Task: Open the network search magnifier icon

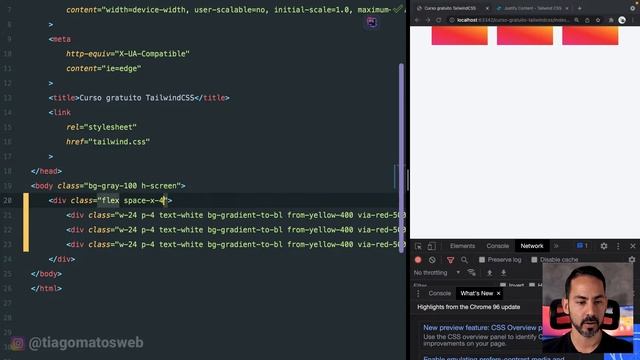Action: coord(464,260)
